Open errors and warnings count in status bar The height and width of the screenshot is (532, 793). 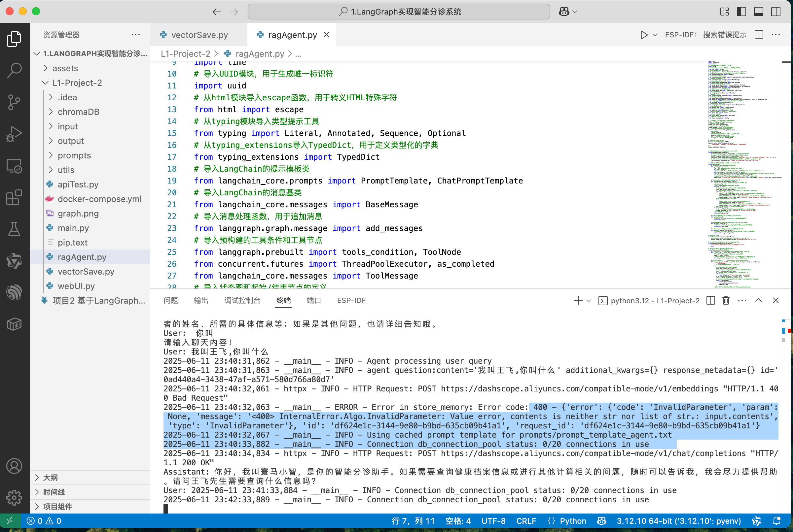click(44, 521)
